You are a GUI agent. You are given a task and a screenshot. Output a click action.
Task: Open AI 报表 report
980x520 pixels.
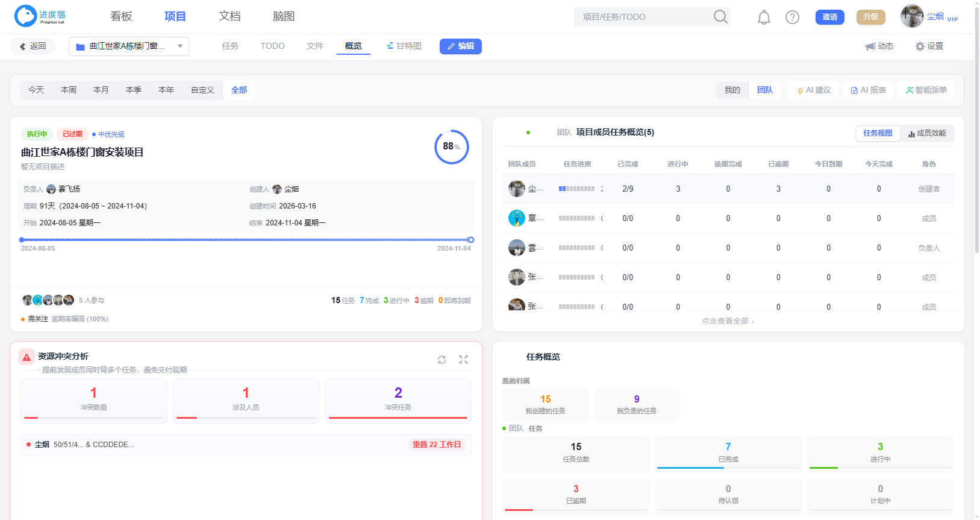tap(868, 90)
